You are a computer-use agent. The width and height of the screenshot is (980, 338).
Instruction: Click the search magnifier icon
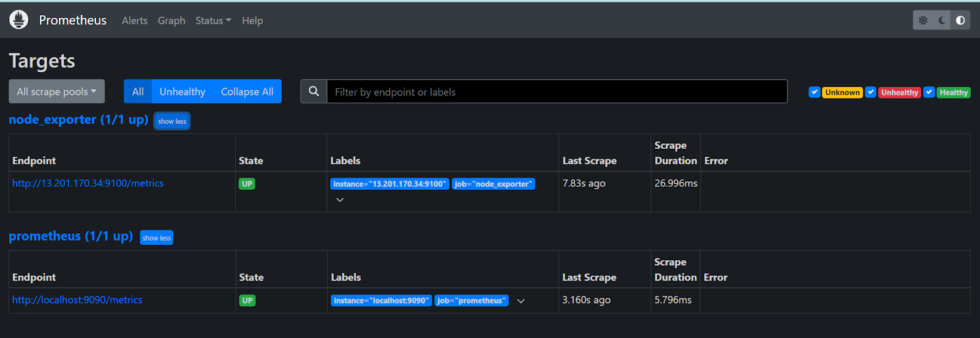pyautogui.click(x=314, y=91)
